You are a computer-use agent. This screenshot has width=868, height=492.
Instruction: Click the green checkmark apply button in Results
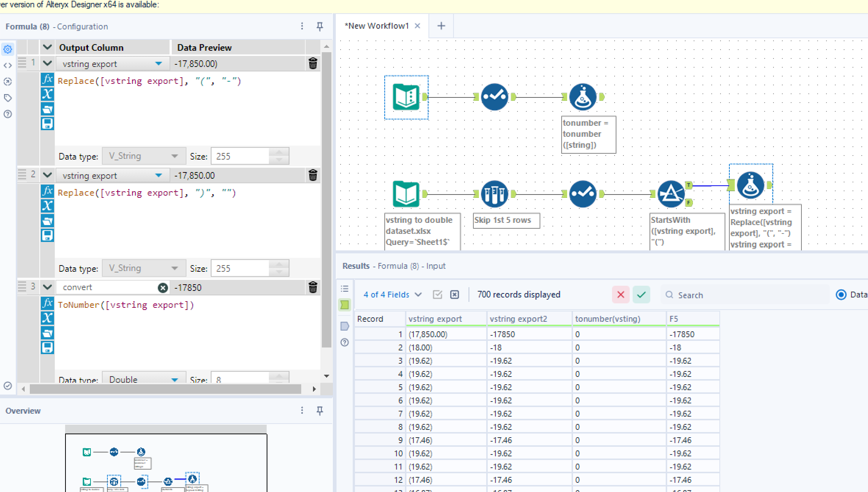coord(641,295)
